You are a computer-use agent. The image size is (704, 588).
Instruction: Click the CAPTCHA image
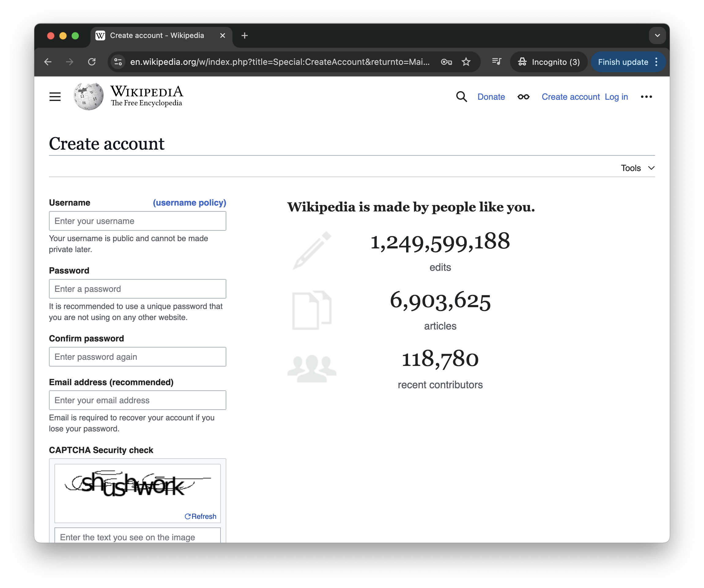(138, 484)
